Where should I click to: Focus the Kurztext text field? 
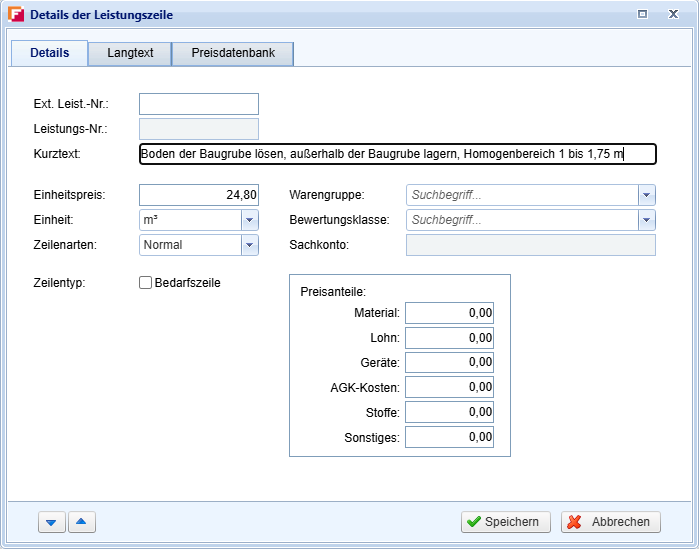pyautogui.click(x=397, y=154)
